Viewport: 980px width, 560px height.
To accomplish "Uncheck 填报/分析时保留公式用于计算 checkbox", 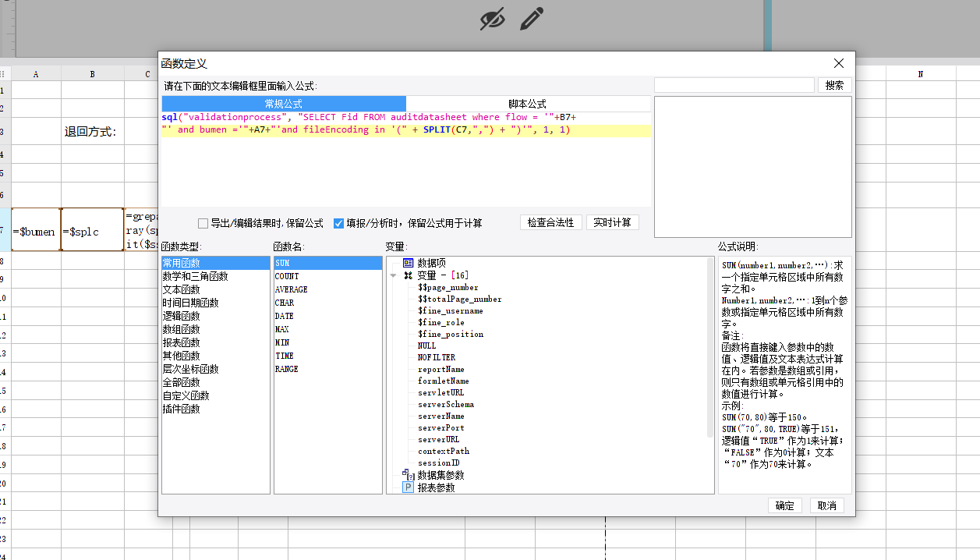I will (338, 223).
